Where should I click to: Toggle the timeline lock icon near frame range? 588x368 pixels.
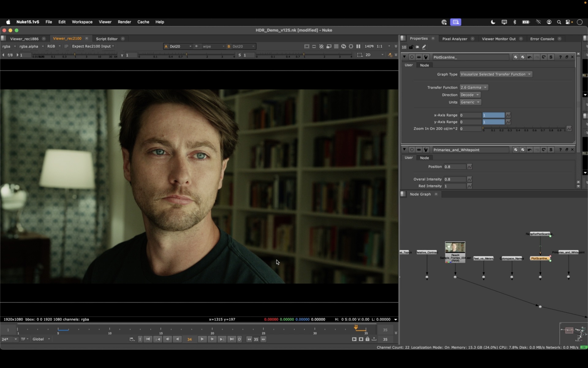(367, 339)
